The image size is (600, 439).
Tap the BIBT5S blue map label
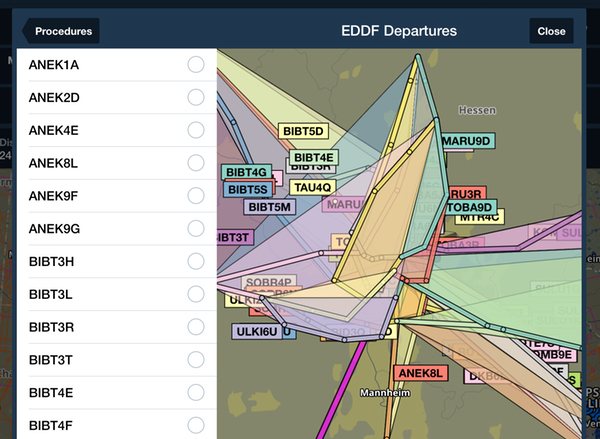pyautogui.click(x=248, y=189)
